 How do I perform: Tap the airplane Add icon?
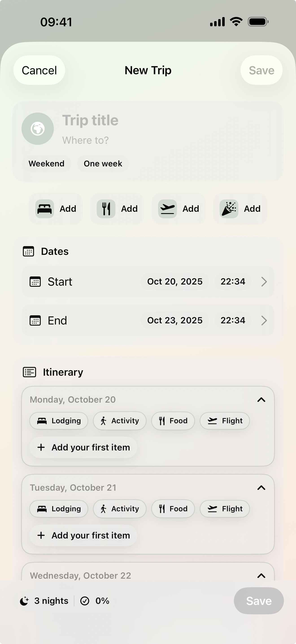point(168,209)
